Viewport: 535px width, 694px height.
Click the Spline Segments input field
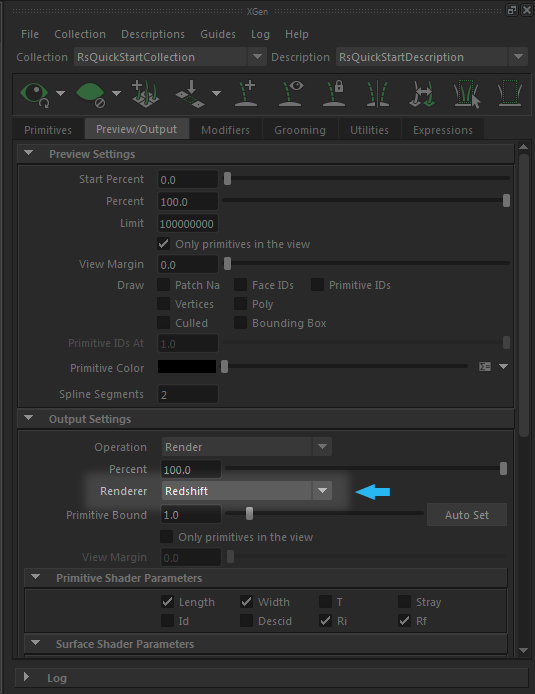pos(188,394)
